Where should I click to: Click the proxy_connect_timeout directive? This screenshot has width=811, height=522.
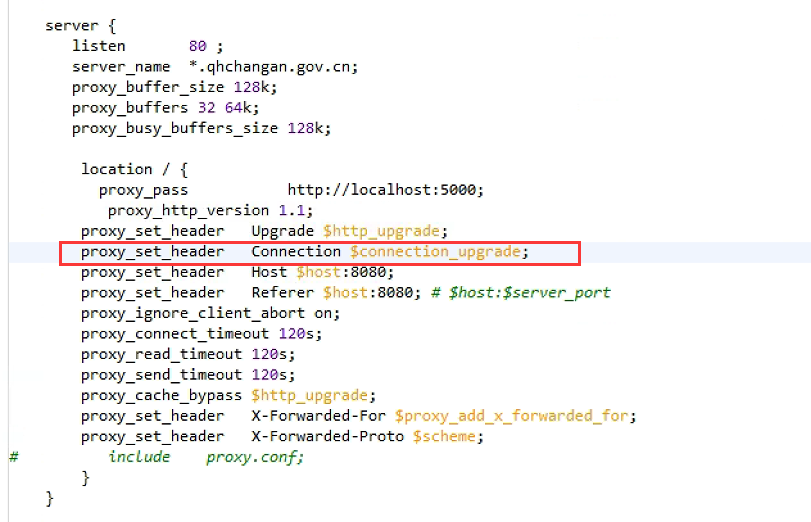[x=175, y=334]
